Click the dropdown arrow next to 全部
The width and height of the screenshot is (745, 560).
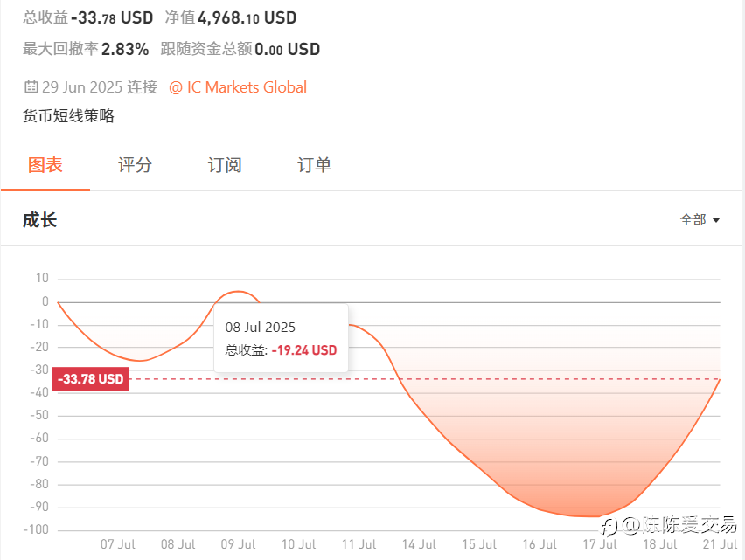[x=716, y=220]
